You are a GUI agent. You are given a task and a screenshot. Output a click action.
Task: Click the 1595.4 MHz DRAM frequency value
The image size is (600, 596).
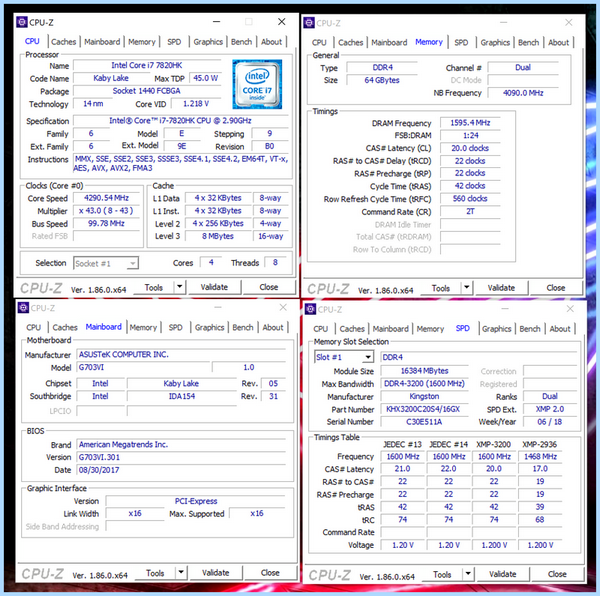(x=470, y=123)
